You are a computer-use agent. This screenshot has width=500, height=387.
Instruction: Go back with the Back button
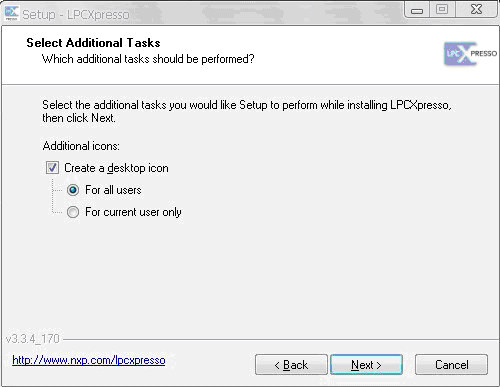click(x=291, y=365)
